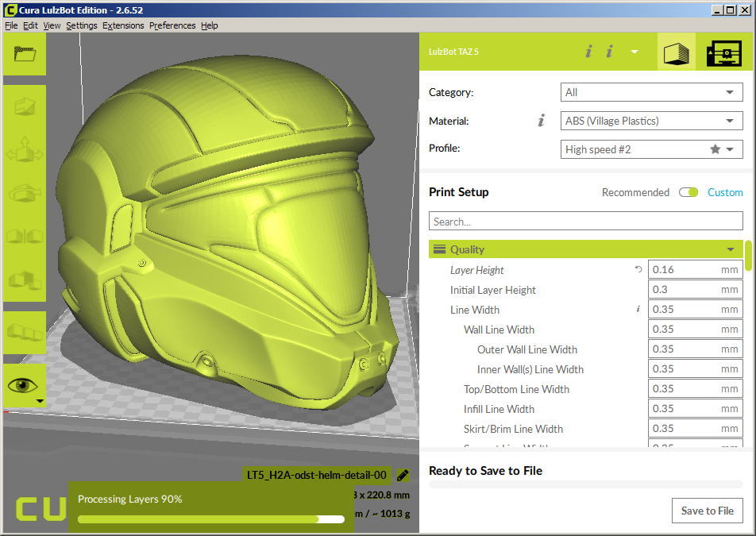
Task: Open the view mode eye icon
Action: pos(23,385)
